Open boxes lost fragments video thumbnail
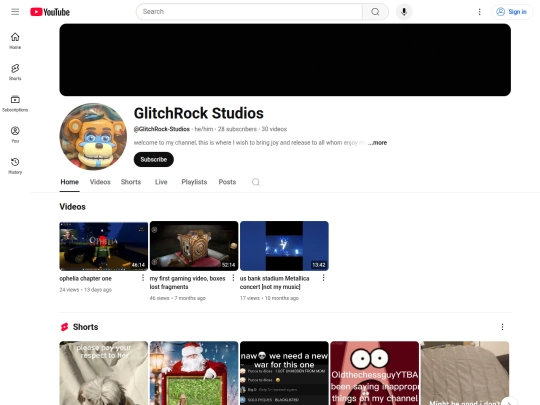The width and height of the screenshot is (540, 405). point(194,246)
